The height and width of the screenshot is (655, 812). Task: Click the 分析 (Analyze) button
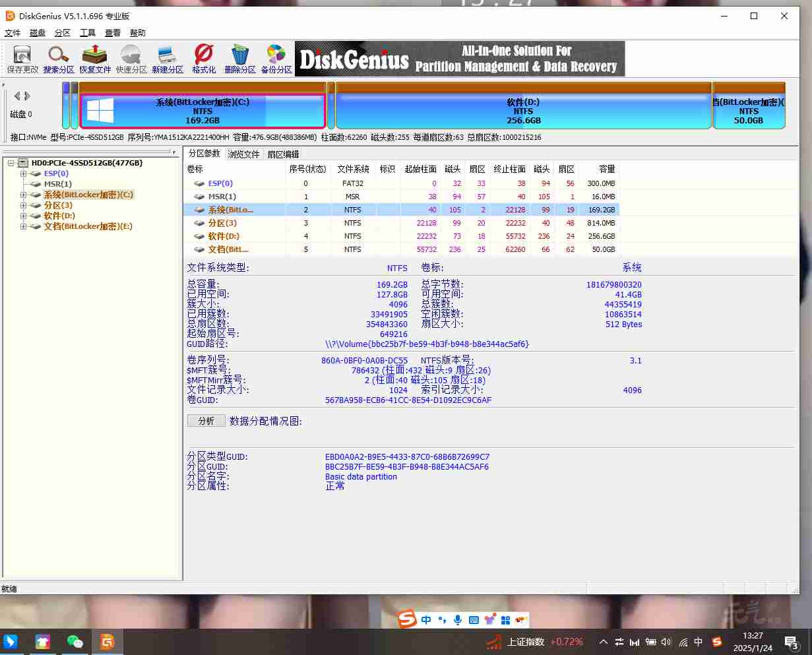tap(206, 421)
